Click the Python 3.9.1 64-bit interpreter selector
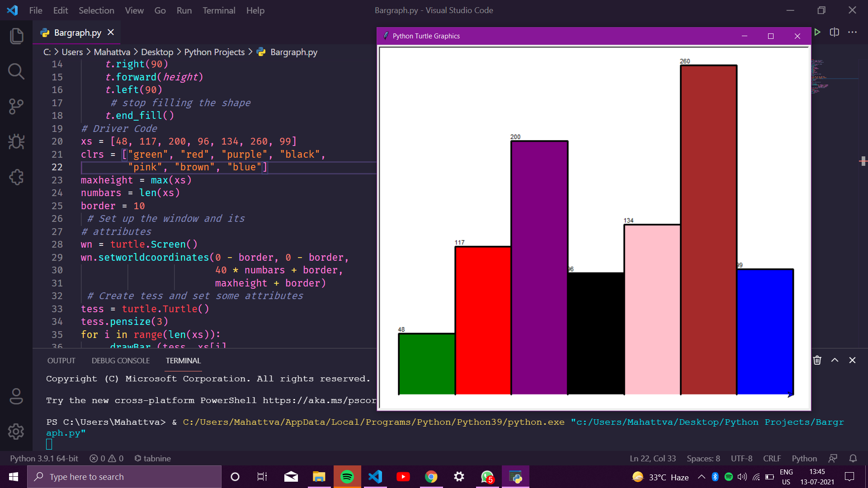The height and width of the screenshot is (488, 868). click(44, 458)
